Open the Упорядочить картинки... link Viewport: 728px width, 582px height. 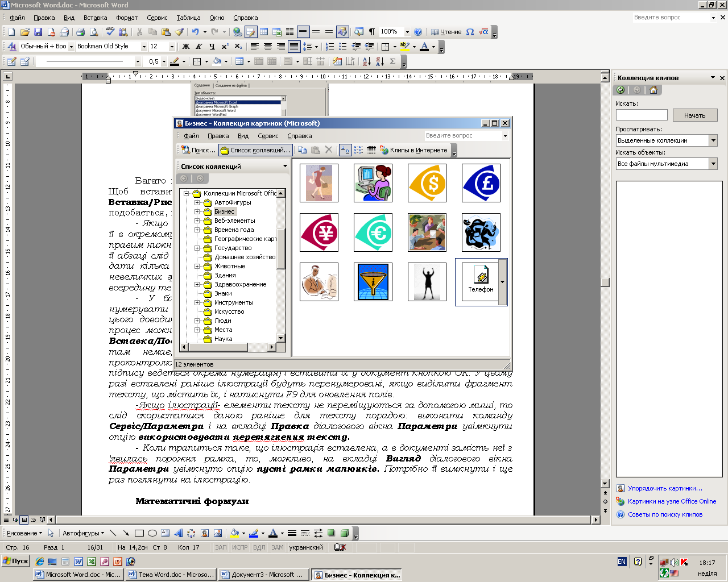click(665, 488)
